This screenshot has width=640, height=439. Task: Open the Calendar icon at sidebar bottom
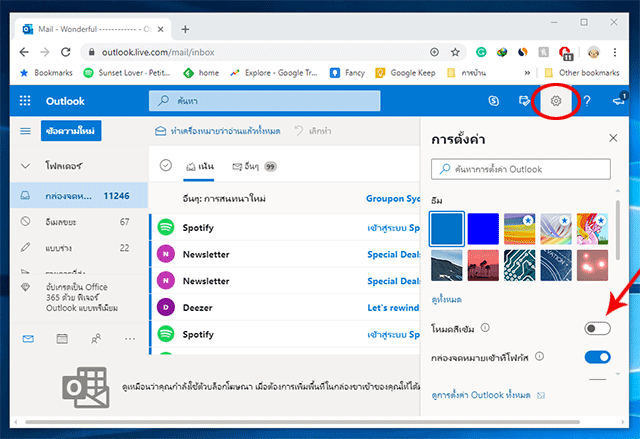pos(62,339)
